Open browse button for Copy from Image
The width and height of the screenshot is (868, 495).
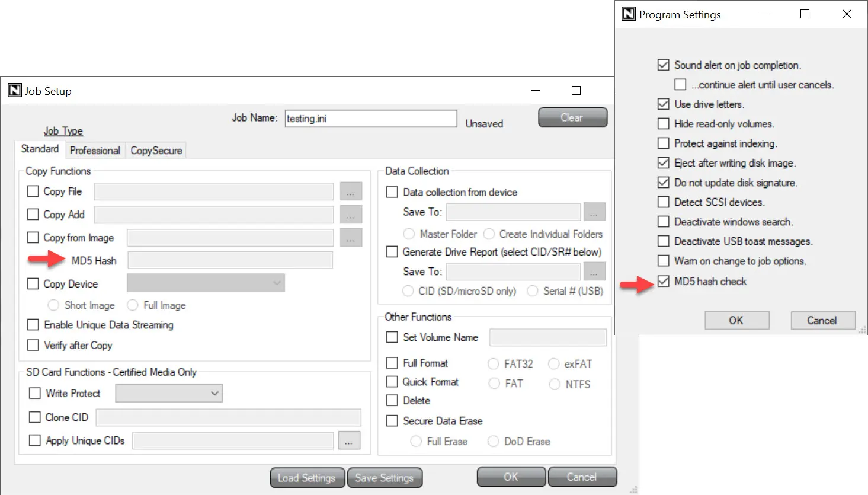click(351, 238)
